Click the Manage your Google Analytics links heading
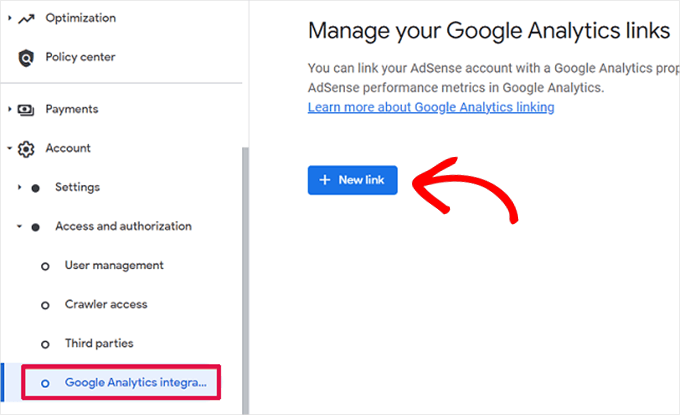The height and width of the screenshot is (415, 680). click(489, 31)
